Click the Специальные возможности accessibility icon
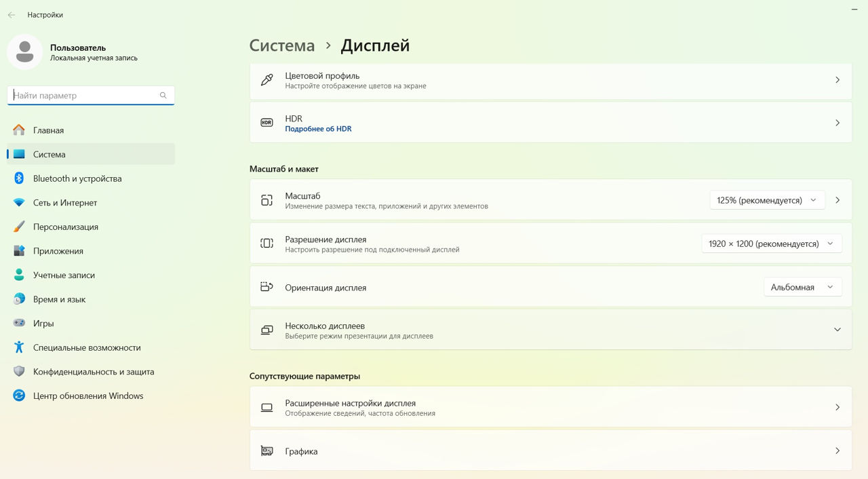Image resolution: width=868 pixels, height=479 pixels. point(19,347)
